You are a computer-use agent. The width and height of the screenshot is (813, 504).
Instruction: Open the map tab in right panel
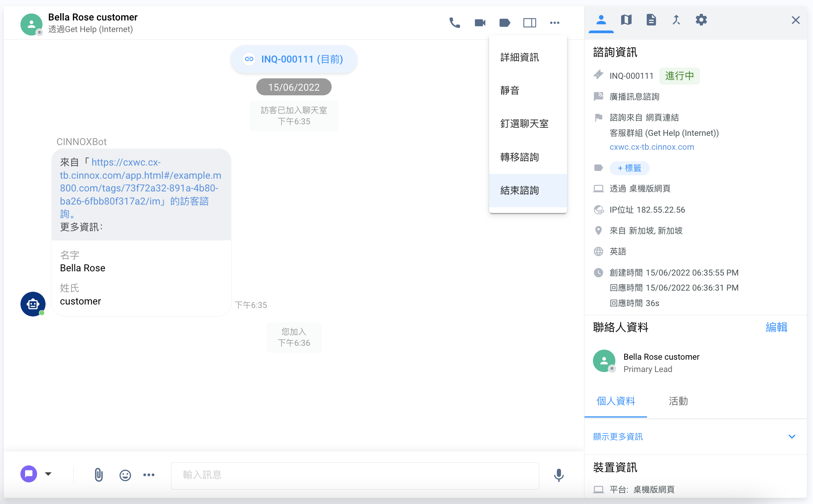click(626, 20)
